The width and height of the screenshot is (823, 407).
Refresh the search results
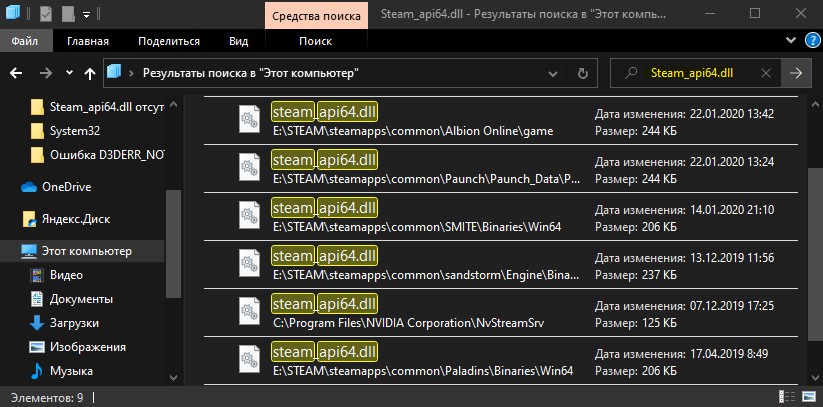coord(582,74)
